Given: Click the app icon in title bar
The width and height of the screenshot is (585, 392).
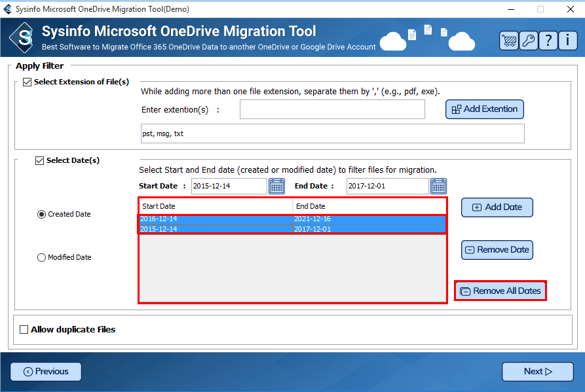Looking at the screenshot, I should coord(8,9).
